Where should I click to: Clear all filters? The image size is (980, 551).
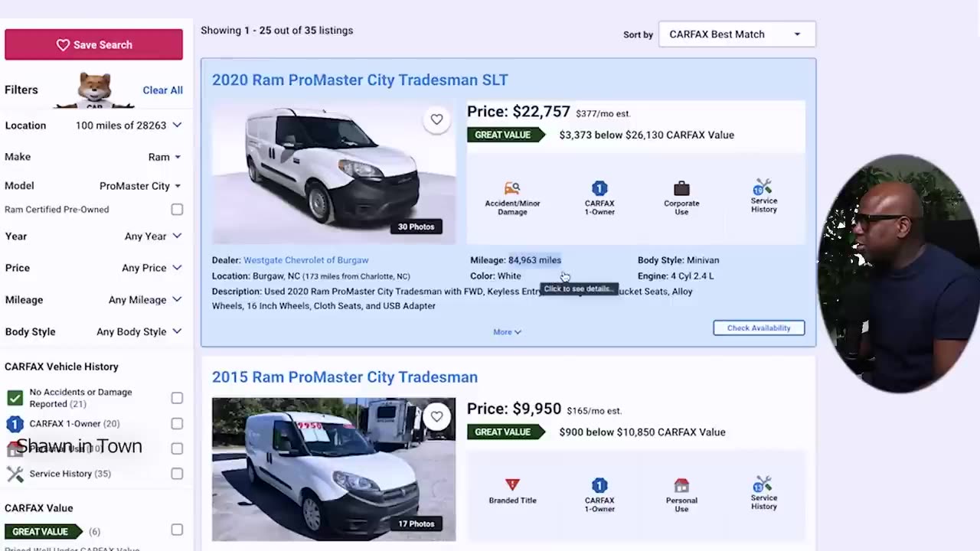[x=162, y=90]
